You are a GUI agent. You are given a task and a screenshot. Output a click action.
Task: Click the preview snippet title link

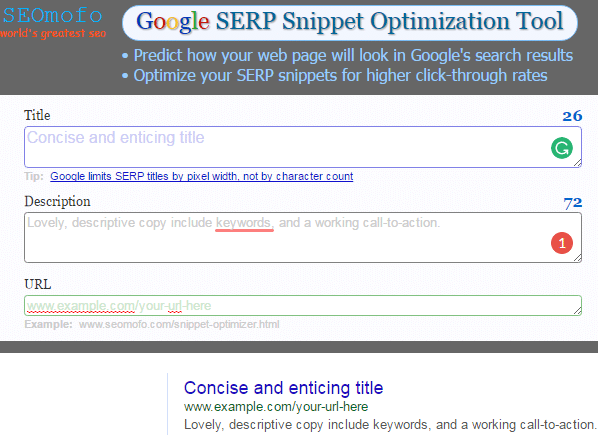(x=283, y=388)
